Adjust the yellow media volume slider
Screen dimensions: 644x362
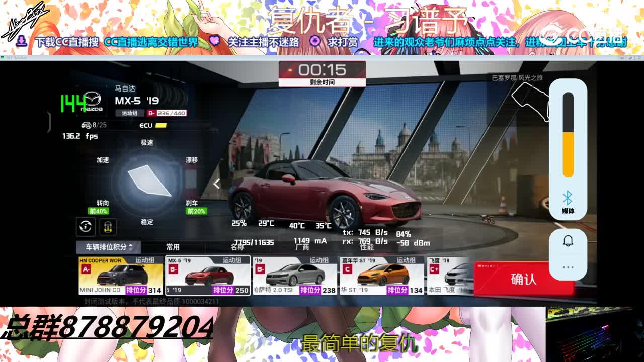click(568, 135)
